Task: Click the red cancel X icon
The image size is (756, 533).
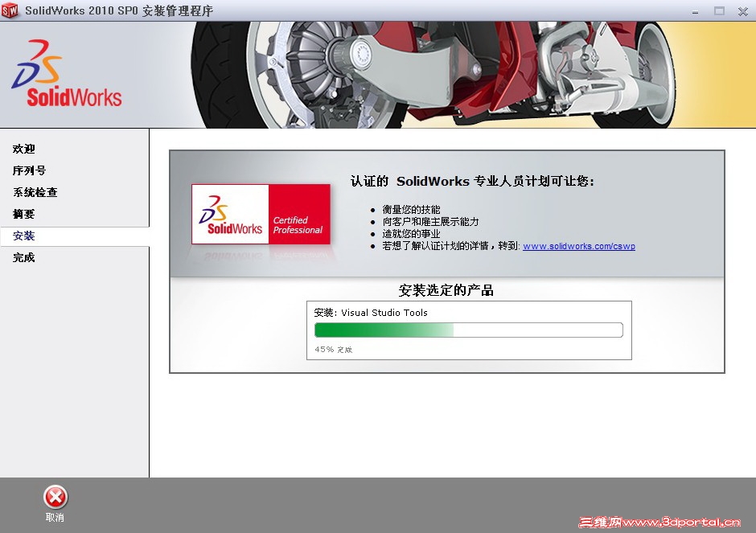Action: pos(55,497)
